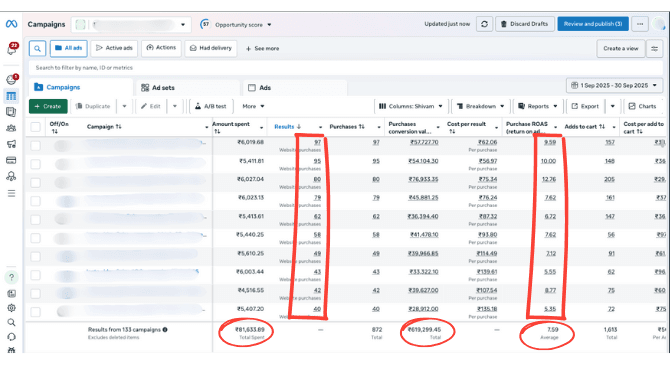Open the Export options dropdown arrow
670x376 pixels.
point(612,106)
